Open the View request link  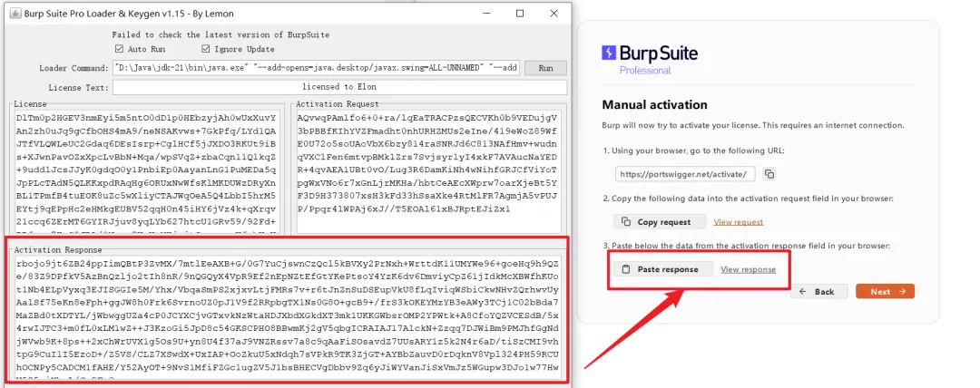tap(738, 222)
